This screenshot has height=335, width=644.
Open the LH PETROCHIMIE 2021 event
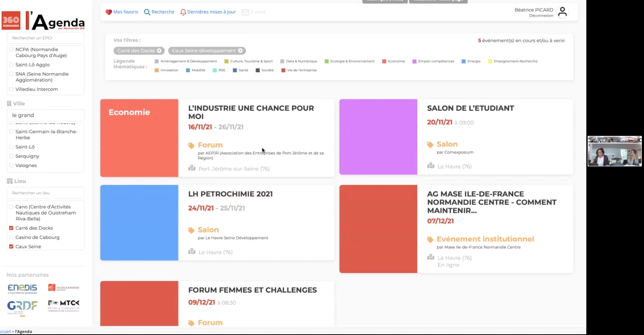click(230, 194)
